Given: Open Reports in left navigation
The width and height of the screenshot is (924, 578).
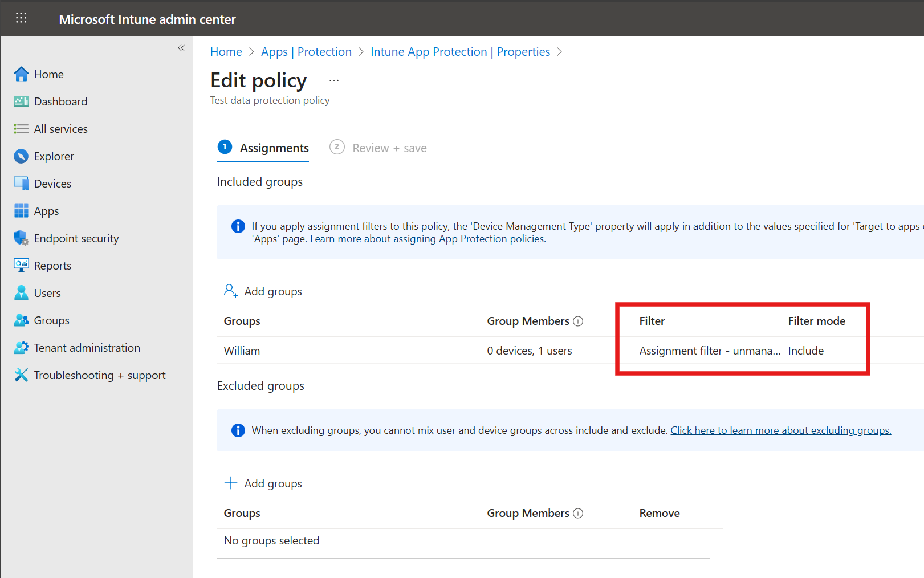Looking at the screenshot, I should (x=52, y=266).
